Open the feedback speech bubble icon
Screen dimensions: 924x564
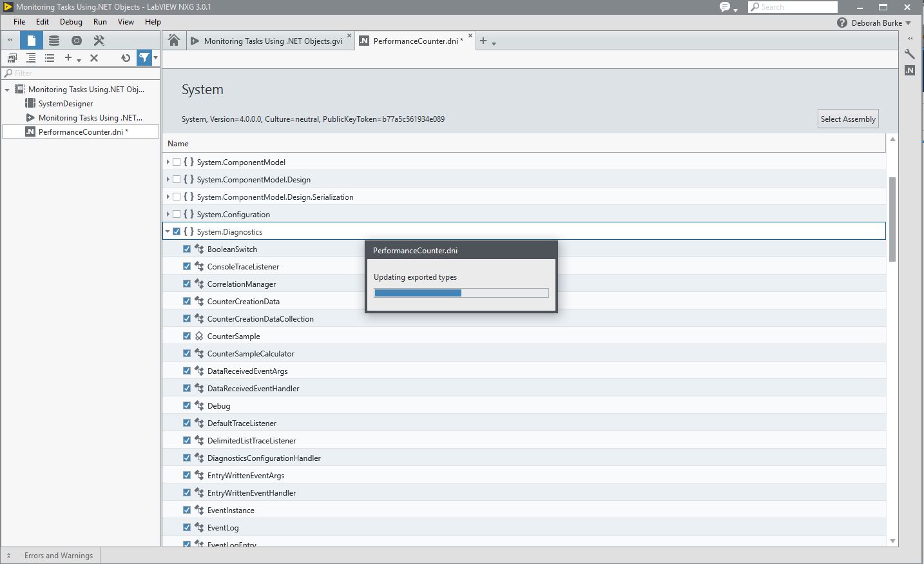[x=726, y=7]
